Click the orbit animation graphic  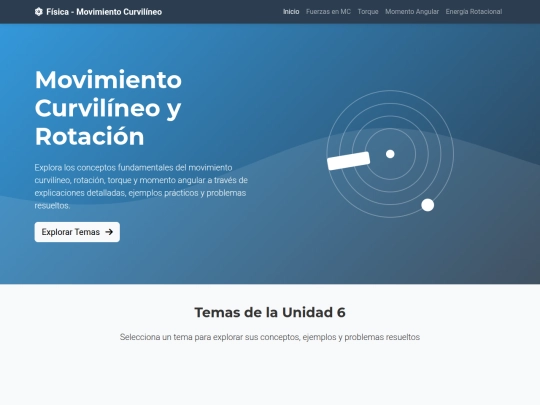point(390,154)
